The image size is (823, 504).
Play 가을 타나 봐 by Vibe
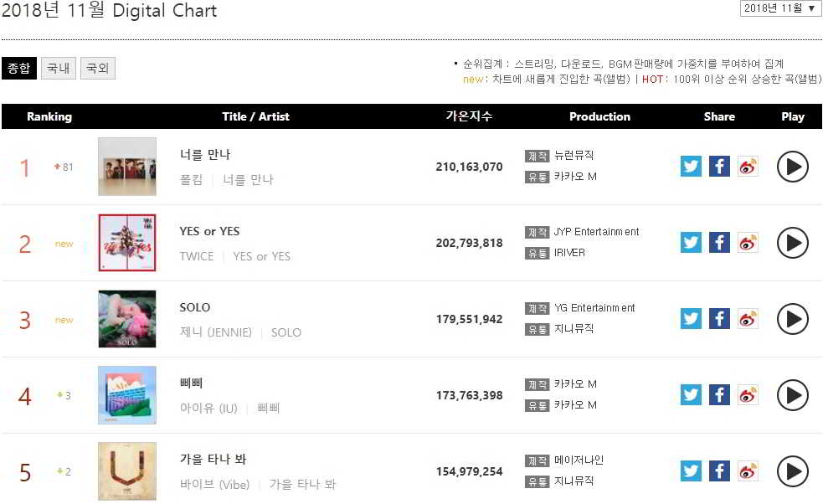pyautogui.click(x=792, y=471)
